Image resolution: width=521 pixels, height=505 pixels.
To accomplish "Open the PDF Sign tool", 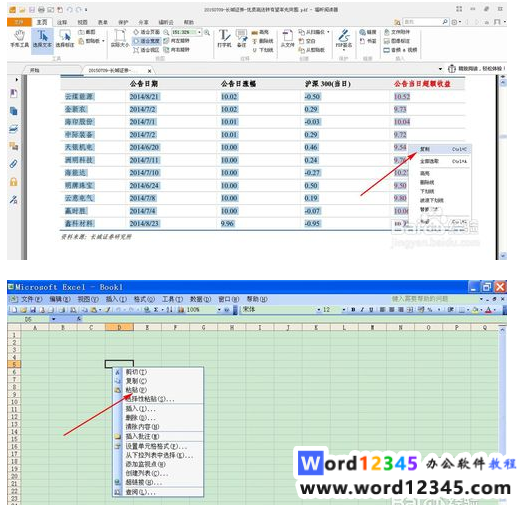I will point(344,39).
